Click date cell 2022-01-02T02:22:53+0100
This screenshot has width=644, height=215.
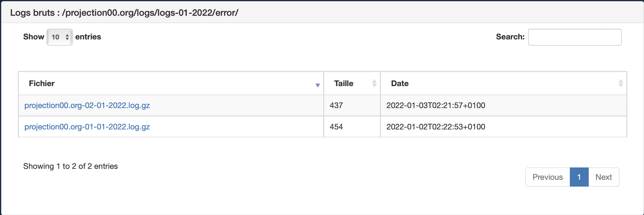(436, 127)
